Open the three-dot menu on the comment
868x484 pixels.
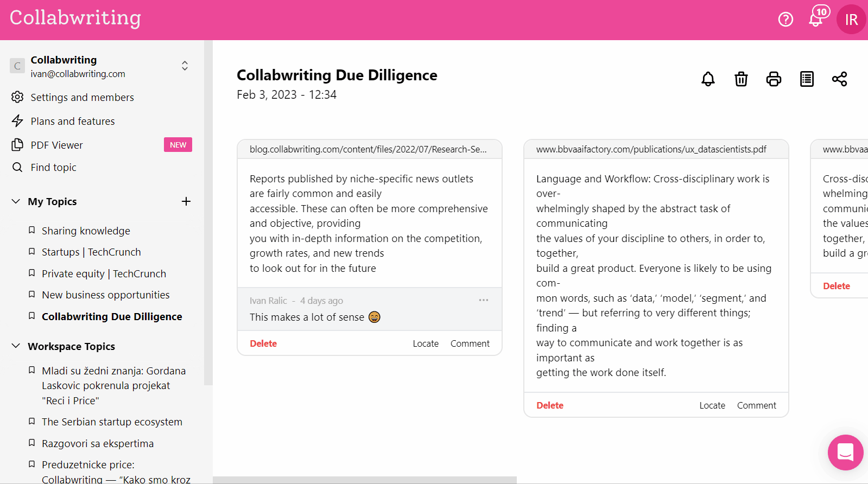pos(483,300)
